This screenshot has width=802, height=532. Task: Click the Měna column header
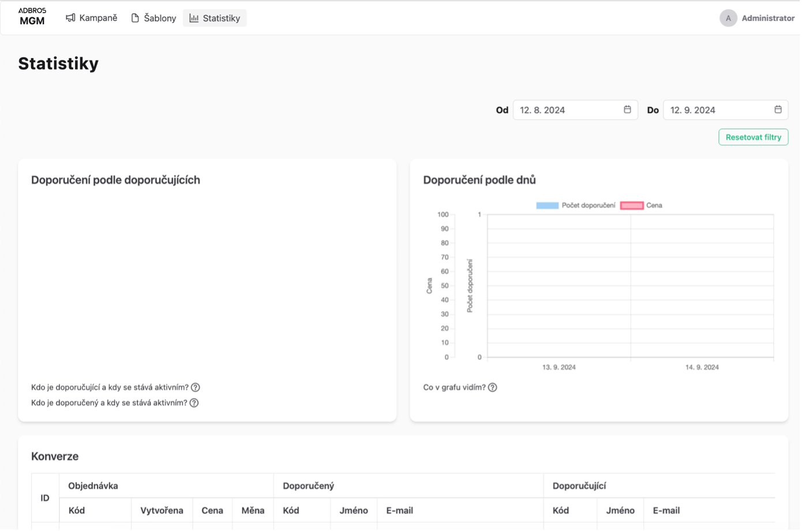point(253,511)
